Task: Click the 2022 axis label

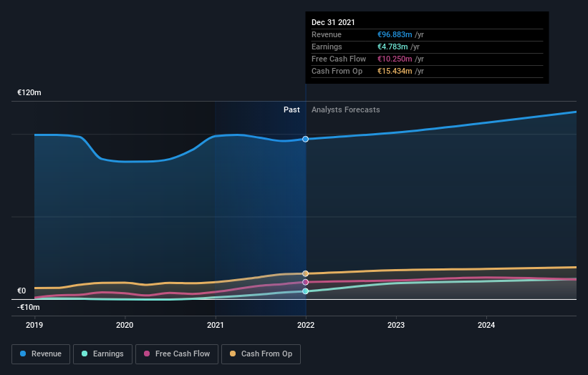Action: tap(306, 325)
